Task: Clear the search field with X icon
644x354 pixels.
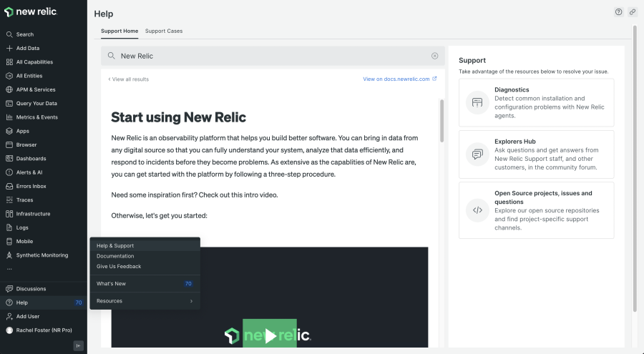Action: click(x=434, y=56)
